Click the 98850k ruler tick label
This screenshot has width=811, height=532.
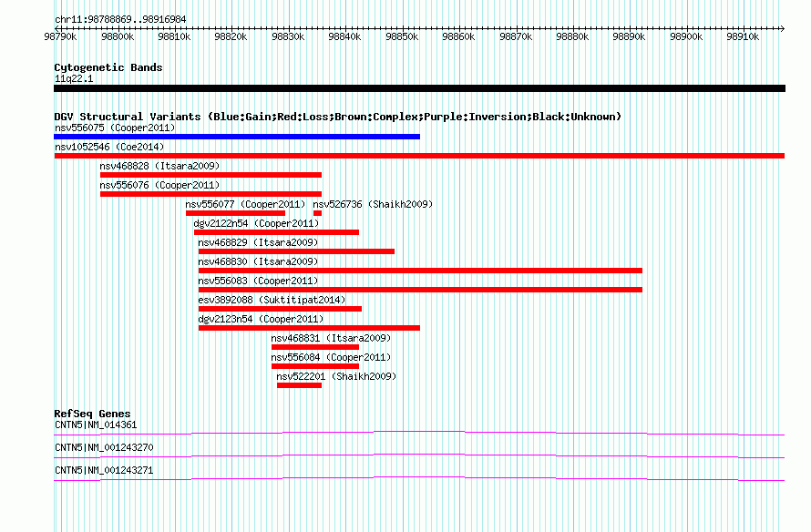(x=402, y=36)
